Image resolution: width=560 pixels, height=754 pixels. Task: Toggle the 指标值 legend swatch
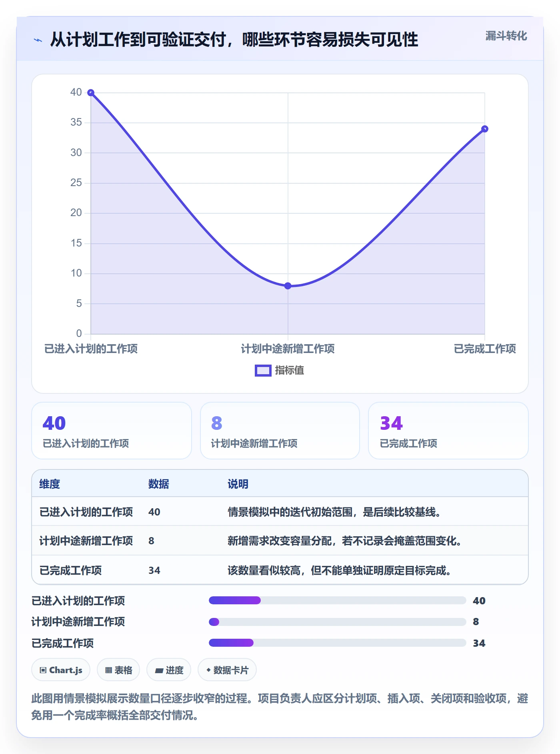pyautogui.click(x=263, y=371)
